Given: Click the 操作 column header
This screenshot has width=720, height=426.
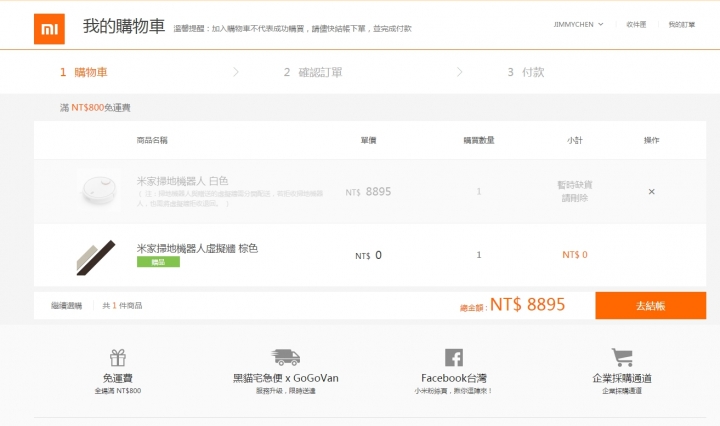Looking at the screenshot, I should pyautogui.click(x=651, y=140).
